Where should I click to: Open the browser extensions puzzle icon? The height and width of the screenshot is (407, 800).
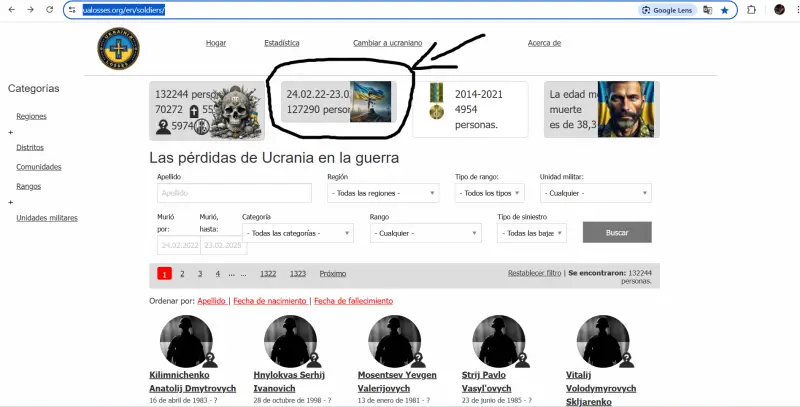751,9
